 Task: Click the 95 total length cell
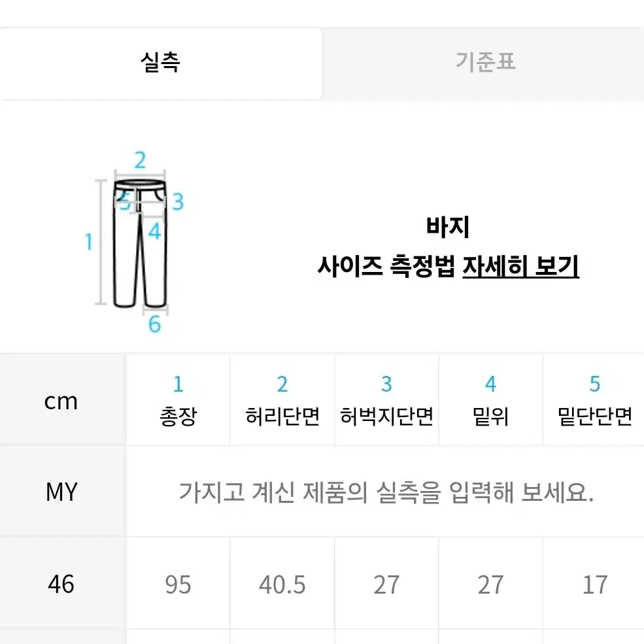click(178, 584)
